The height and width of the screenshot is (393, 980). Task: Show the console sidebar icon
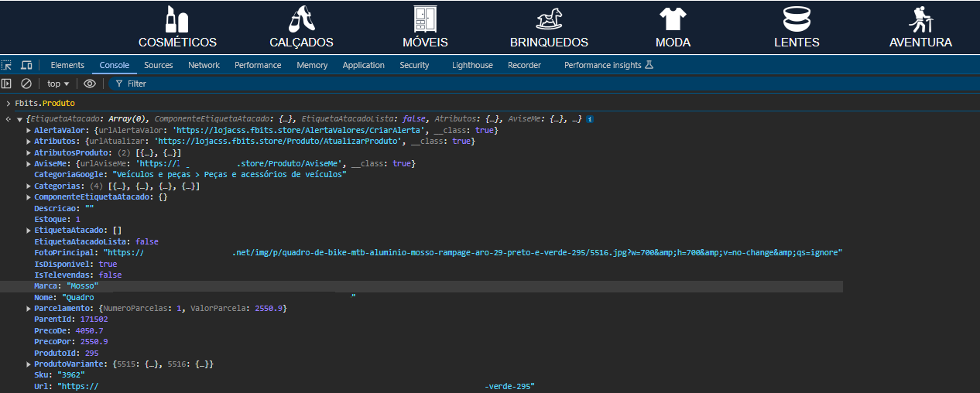[7, 84]
